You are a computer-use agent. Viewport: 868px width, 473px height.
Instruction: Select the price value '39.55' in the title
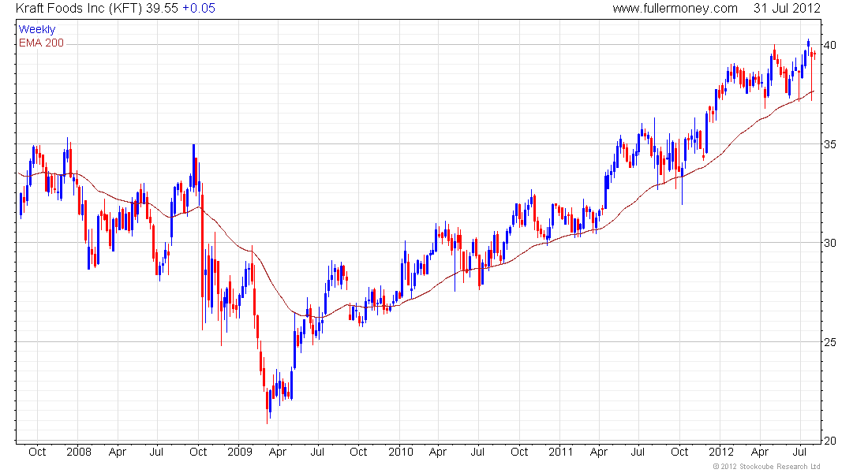pos(163,9)
